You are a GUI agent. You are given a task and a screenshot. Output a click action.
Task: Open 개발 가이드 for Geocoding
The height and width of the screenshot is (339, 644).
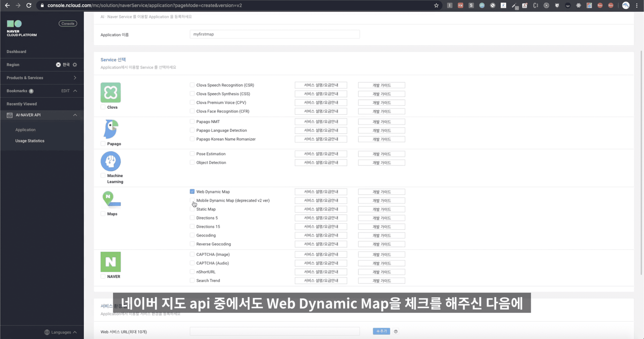pyautogui.click(x=381, y=235)
